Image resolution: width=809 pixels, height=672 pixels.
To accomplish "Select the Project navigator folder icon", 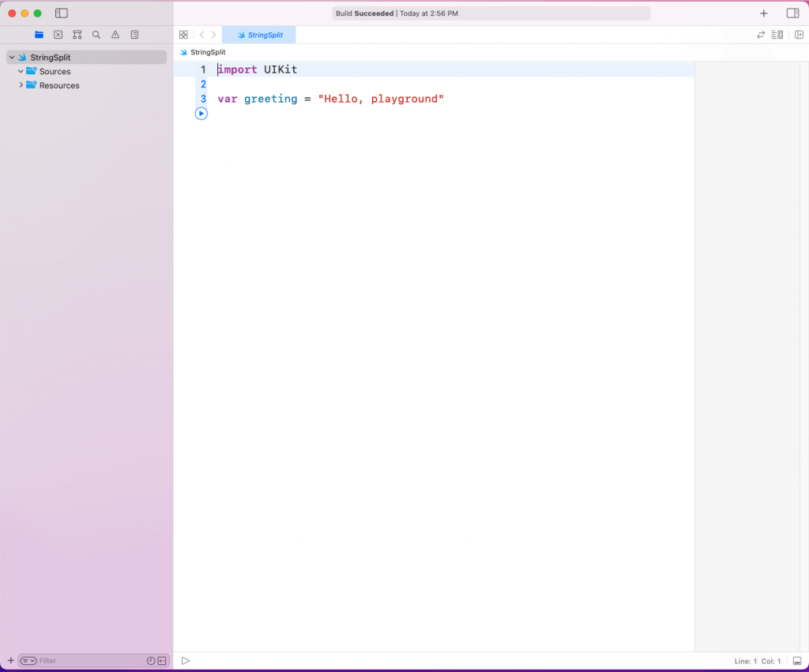I will point(39,35).
